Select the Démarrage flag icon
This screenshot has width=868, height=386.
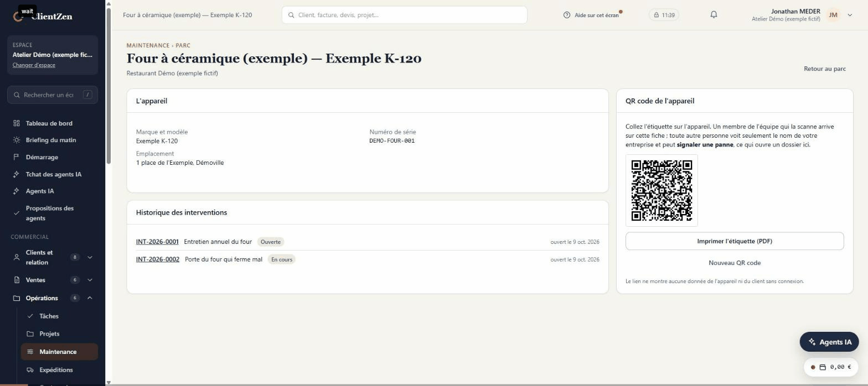point(17,158)
